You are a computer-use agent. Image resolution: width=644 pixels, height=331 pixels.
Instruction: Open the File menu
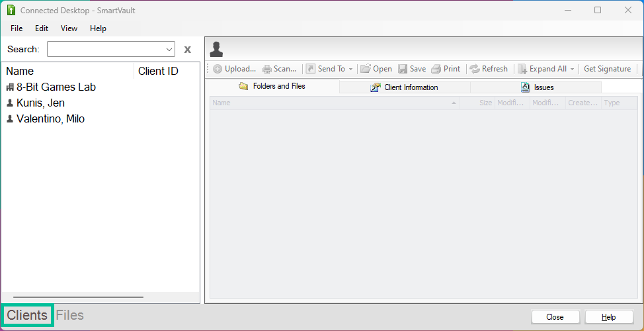click(x=17, y=28)
